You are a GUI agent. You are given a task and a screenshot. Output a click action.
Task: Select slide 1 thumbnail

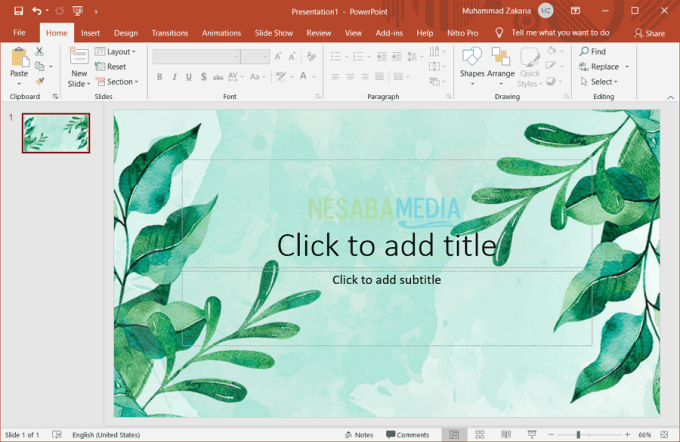tap(56, 133)
